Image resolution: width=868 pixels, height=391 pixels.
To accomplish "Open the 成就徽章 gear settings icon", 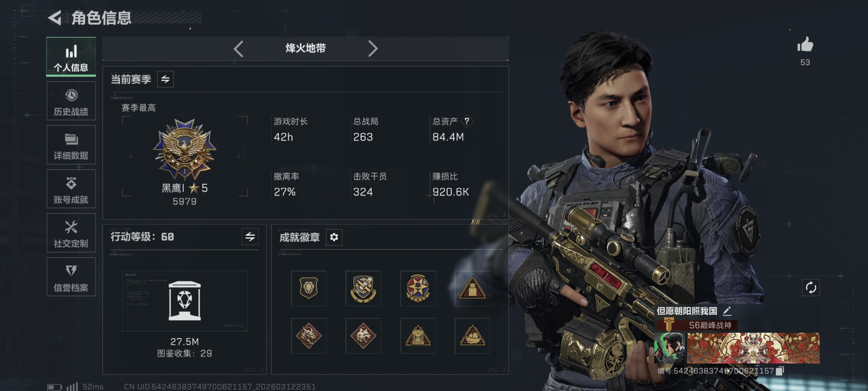I will 334,237.
